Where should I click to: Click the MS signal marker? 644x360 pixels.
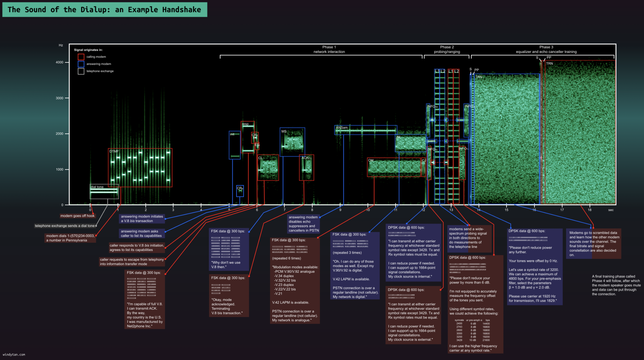pos(292,141)
